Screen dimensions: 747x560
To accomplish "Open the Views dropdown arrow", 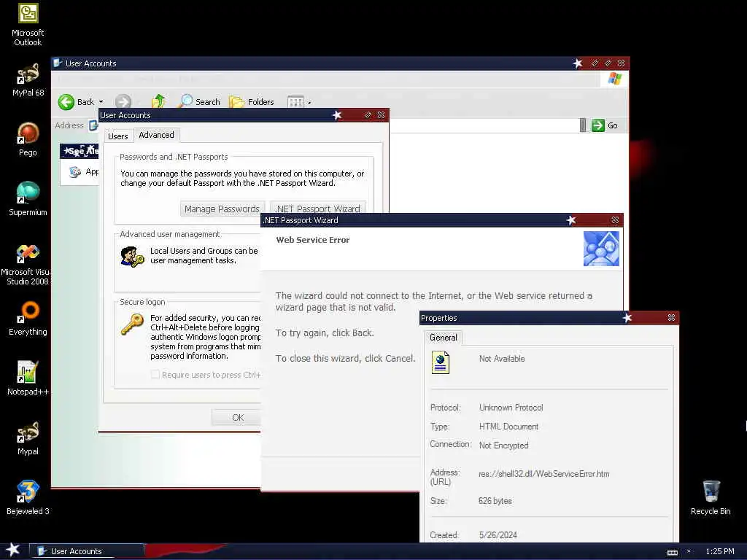I will [x=309, y=102].
